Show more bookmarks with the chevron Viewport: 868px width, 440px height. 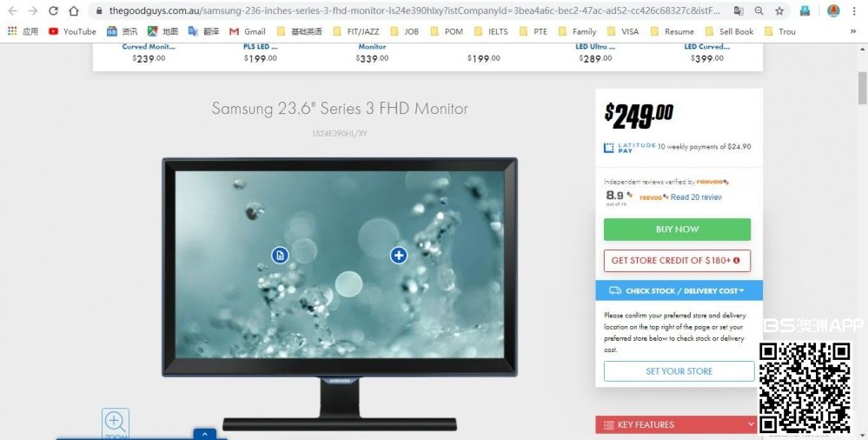(x=853, y=31)
